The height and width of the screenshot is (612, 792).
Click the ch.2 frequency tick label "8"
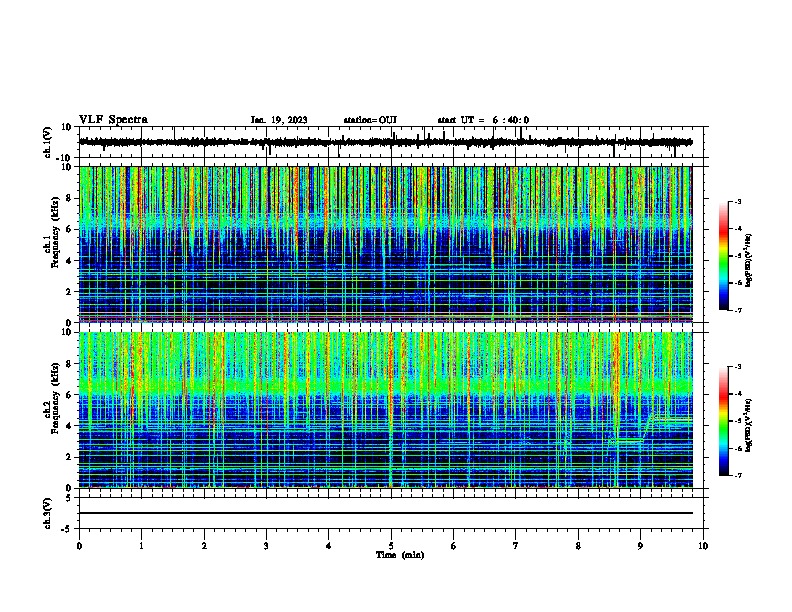pos(70,364)
